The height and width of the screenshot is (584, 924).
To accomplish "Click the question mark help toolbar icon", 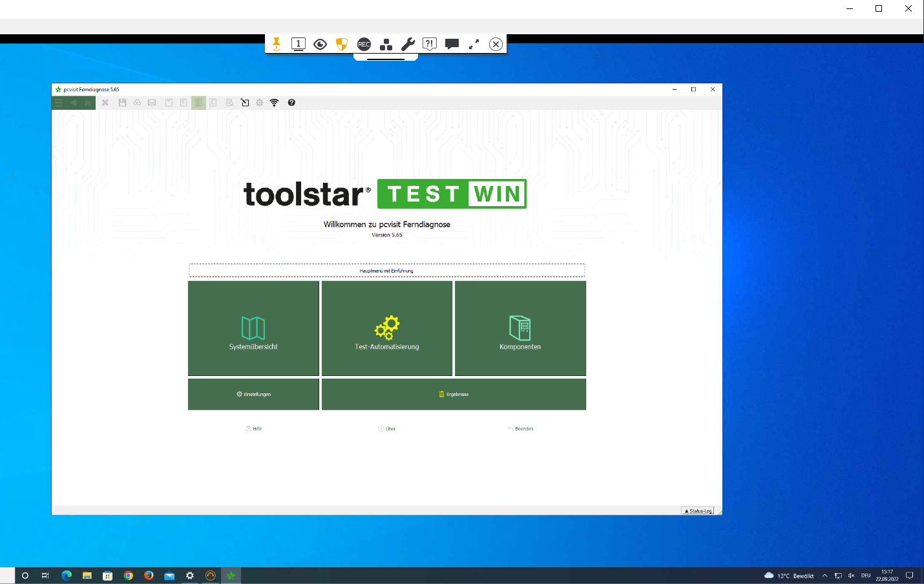I will [x=291, y=103].
